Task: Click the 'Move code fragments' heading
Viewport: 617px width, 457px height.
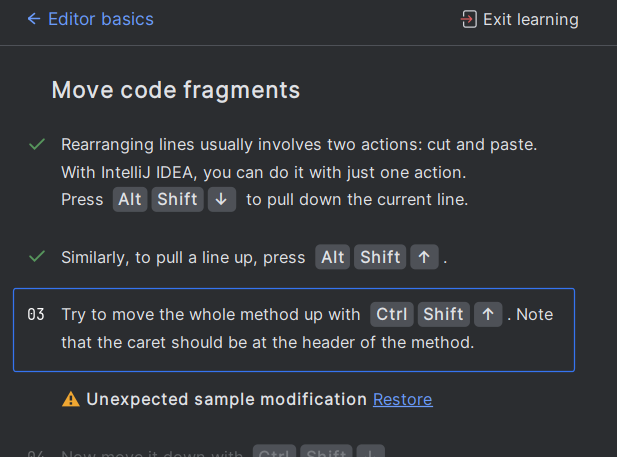Action: point(176,90)
